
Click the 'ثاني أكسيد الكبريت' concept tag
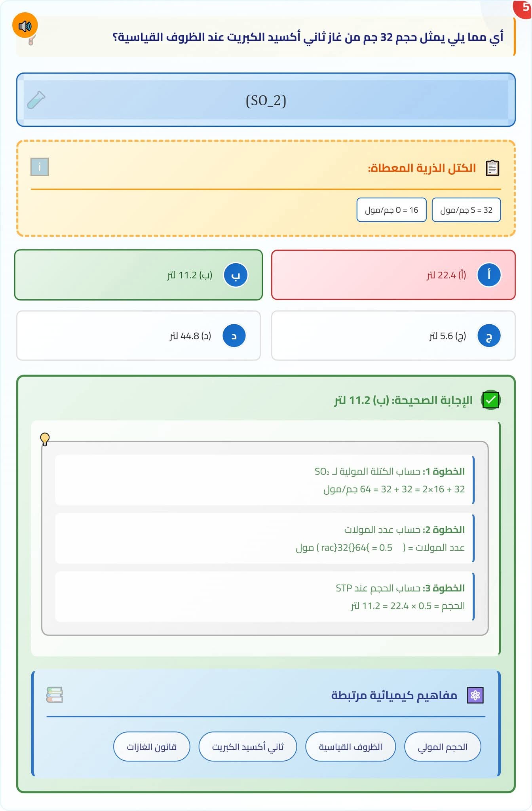pos(248,746)
